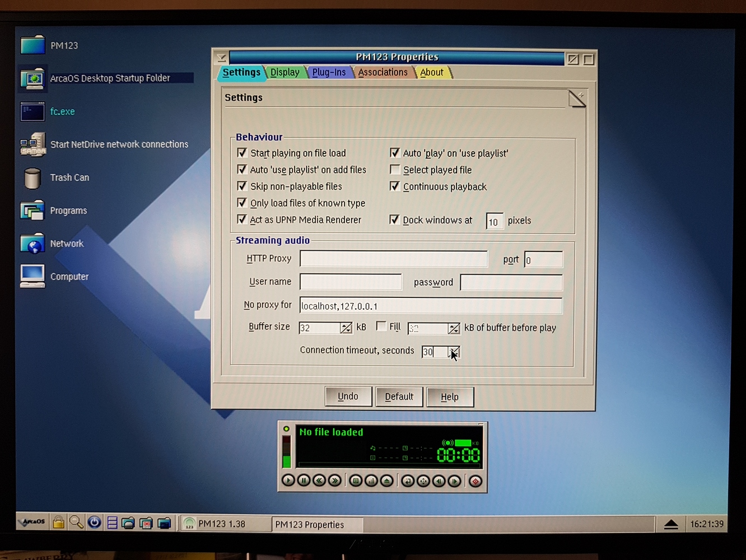The height and width of the screenshot is (560, 746).
Task: Toggle Skip non-playable files
Action: point(243,186)
